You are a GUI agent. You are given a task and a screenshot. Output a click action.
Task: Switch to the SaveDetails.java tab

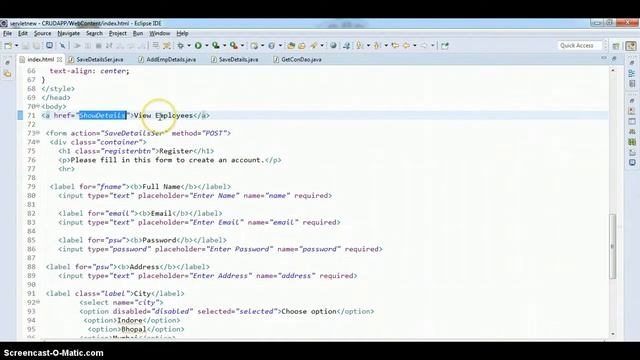click(235, 60)
